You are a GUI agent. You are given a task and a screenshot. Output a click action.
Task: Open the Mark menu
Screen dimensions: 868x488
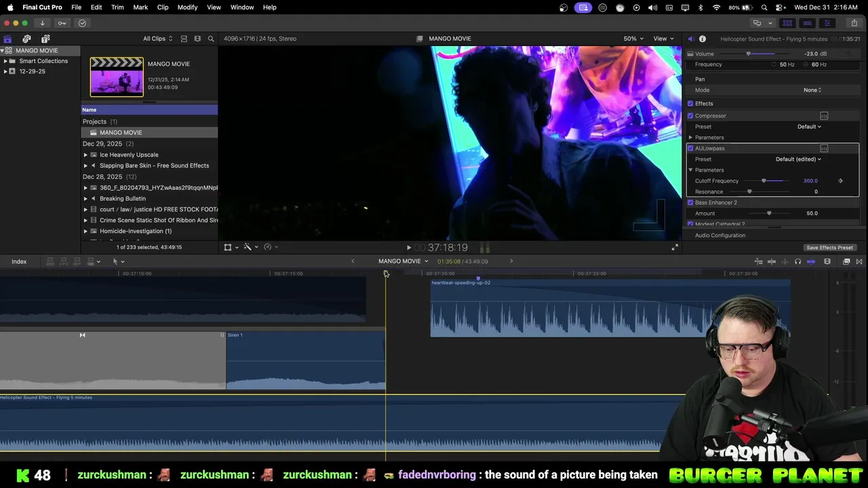(140, 7)
